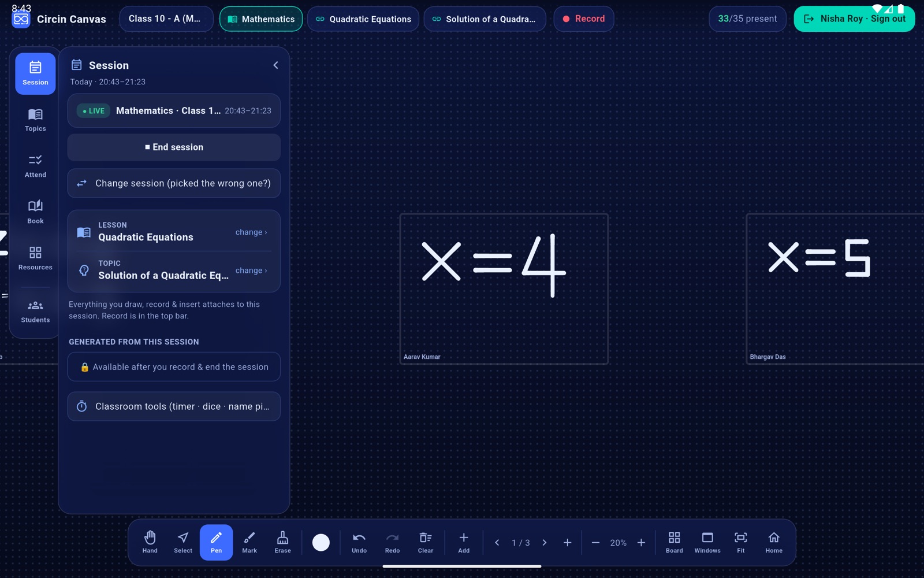Image resolution: width=924 pixels, height=578 pixels.
Task: Select the Hand tool
Action: pyautogui.click(x=150, y=542)
